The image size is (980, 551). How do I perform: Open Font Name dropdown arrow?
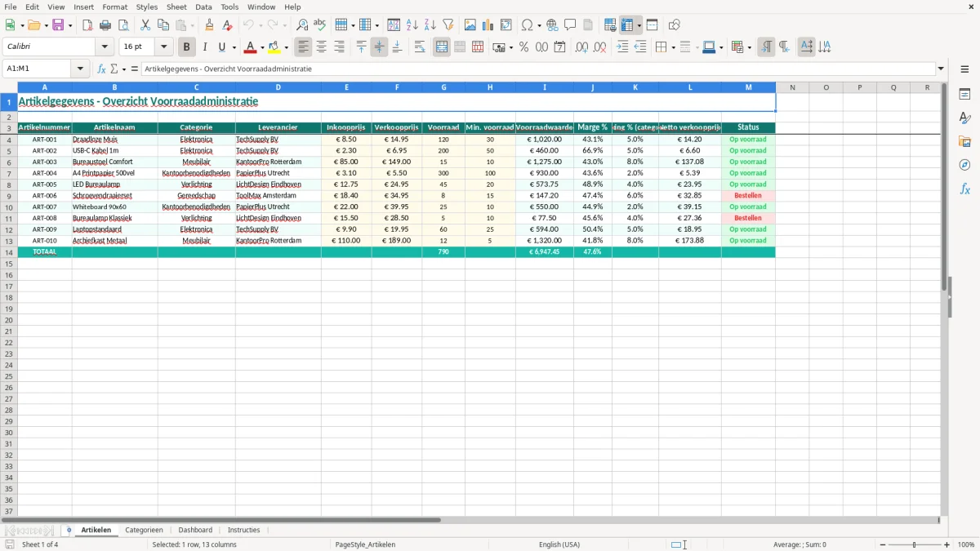click(105, 47)
